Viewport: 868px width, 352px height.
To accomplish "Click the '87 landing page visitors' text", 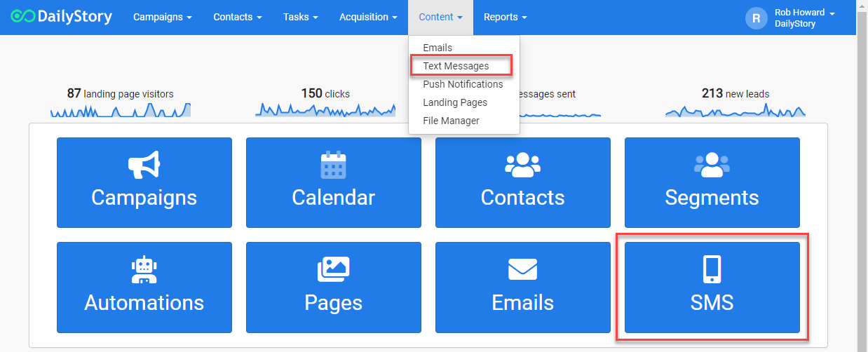I will click(x=121, y=93).
